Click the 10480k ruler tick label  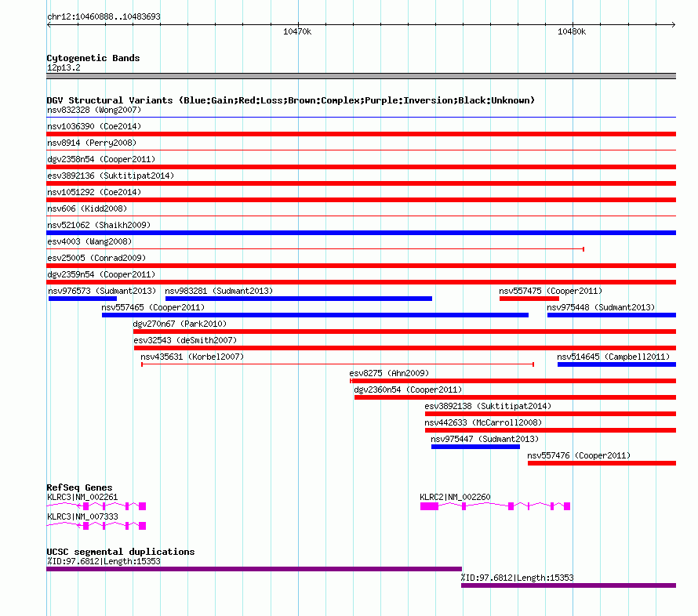click(572, 31)
